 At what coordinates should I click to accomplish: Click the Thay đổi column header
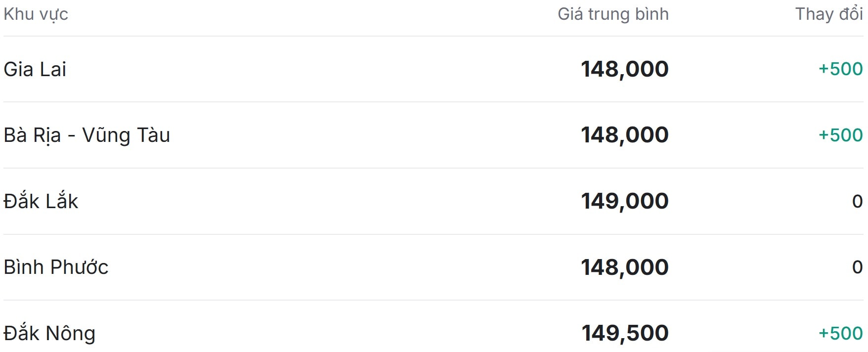point(829,14)
